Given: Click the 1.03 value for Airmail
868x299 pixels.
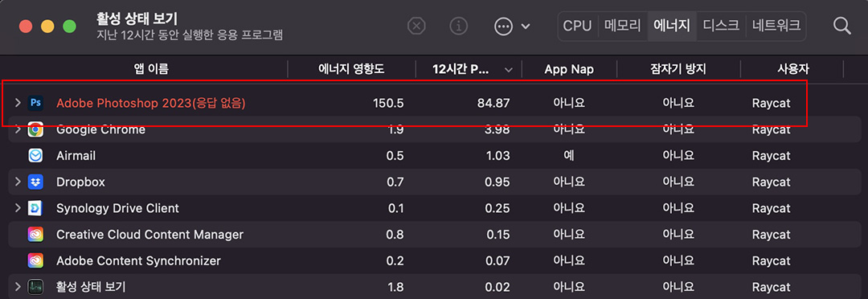Looking at the screenshot, I should [497, 156].
